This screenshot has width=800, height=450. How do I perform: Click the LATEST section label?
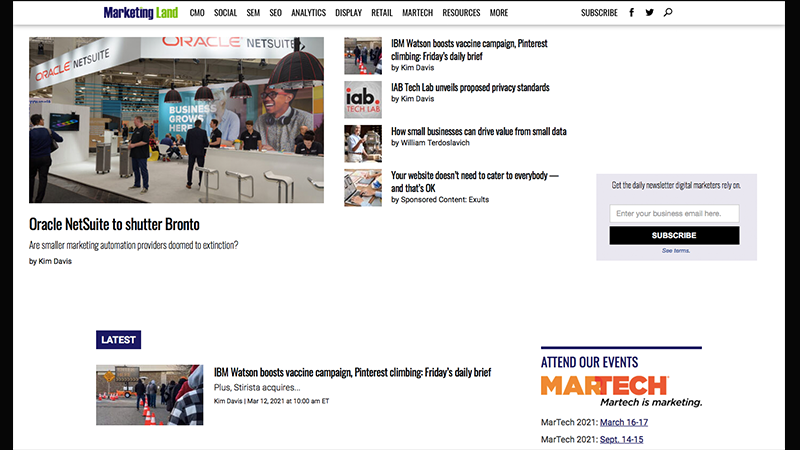[118, 340]
